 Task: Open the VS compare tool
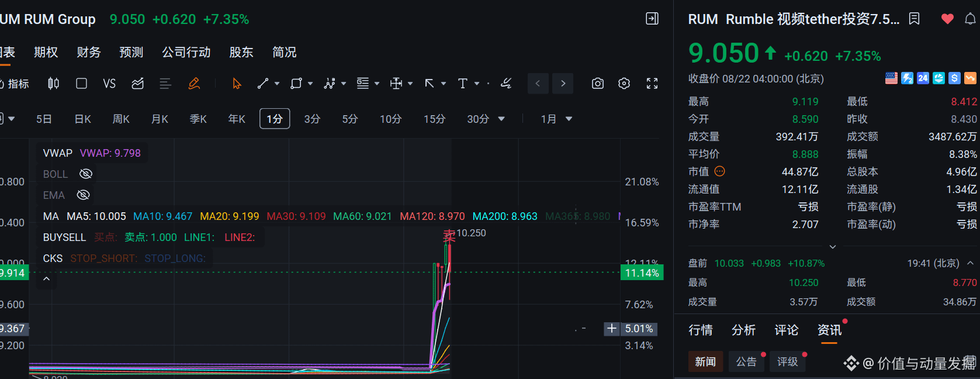[x=109, y=84]
